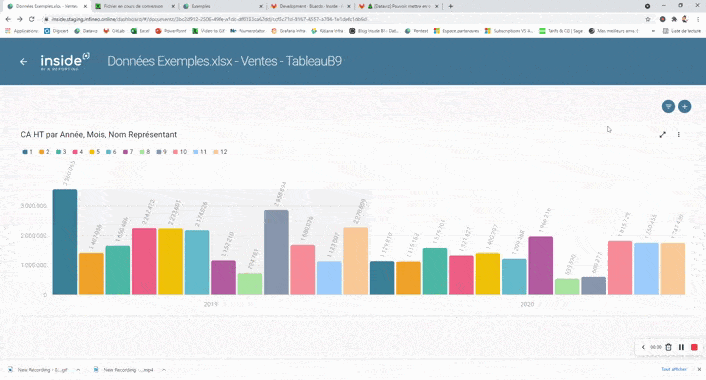Image resolution: width=706 pixels, height=380 pixels.
Task: Open the filter button above the chart
Action: pyautogui.click(x=668, y=107)
